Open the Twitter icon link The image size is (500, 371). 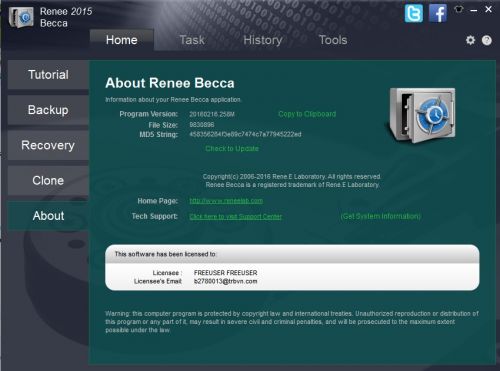point(414,13)
